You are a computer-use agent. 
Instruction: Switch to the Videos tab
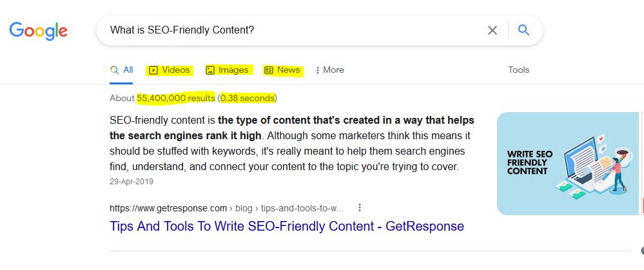pos(169,70)
